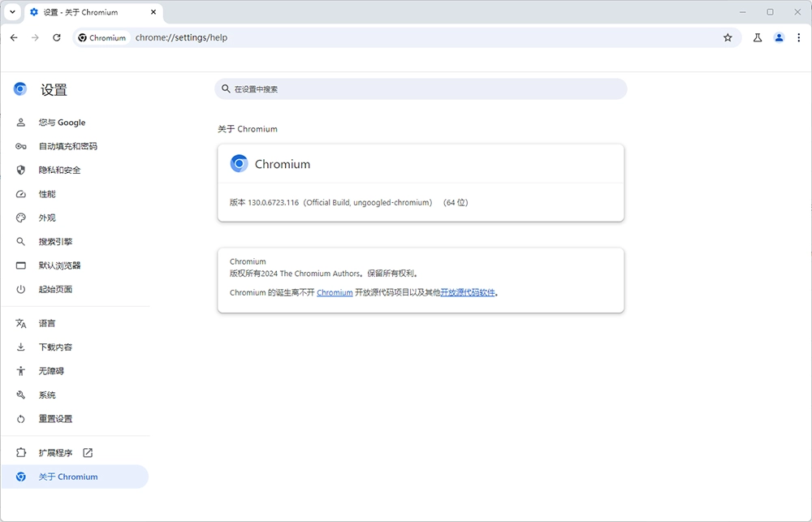
Task: Click the Chromium site info chip
Action: (x=102, y=38)
